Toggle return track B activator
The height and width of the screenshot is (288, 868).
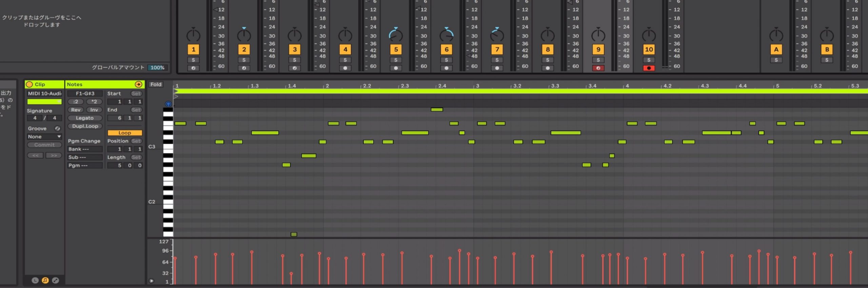(827, 49)
